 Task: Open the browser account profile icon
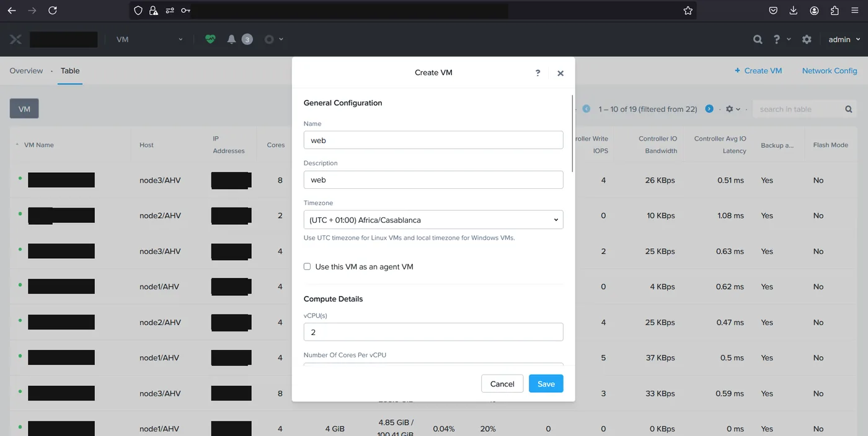814,11
